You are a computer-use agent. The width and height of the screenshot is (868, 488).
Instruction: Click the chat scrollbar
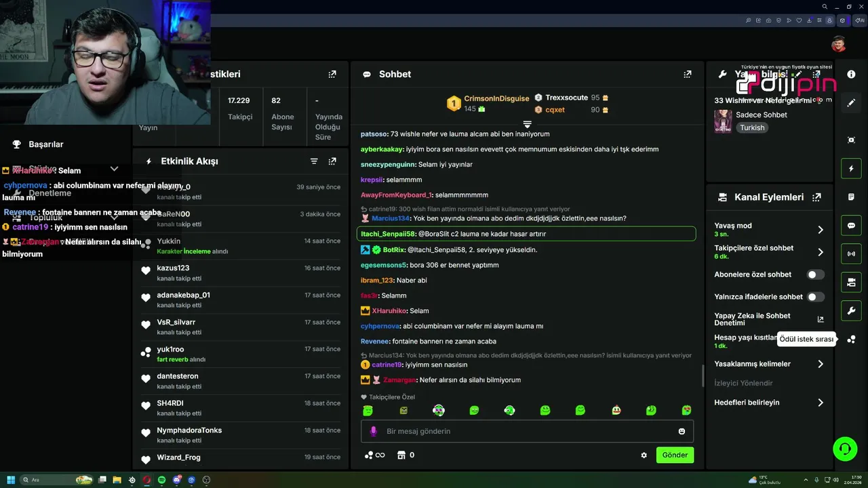pyautogui.click(x=703, y=376)
